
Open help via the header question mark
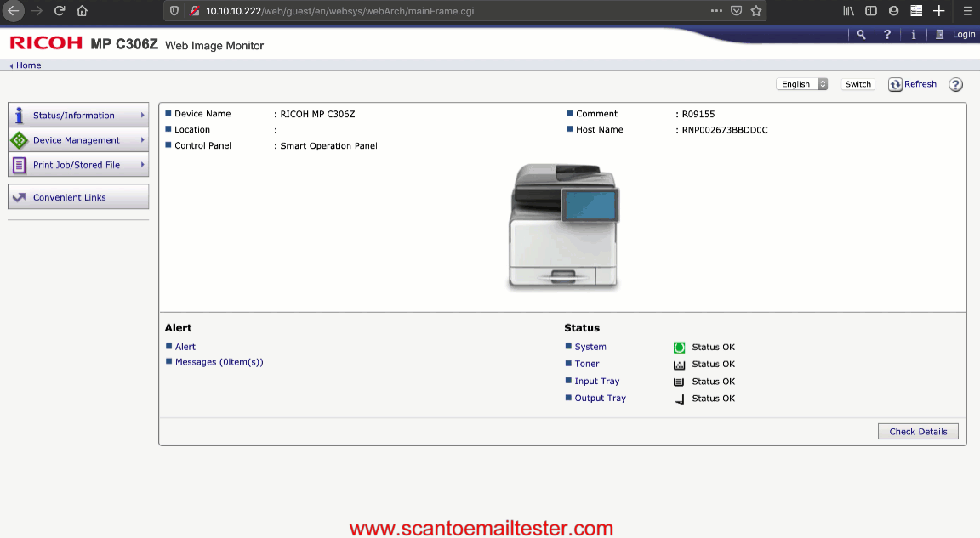click(887, 35)
